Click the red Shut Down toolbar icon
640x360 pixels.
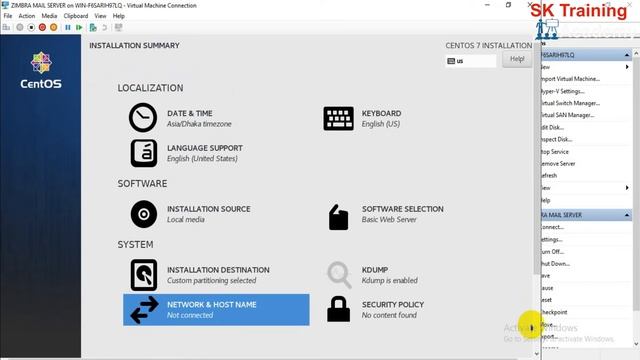pyautogui.click(x=42, y=27)
